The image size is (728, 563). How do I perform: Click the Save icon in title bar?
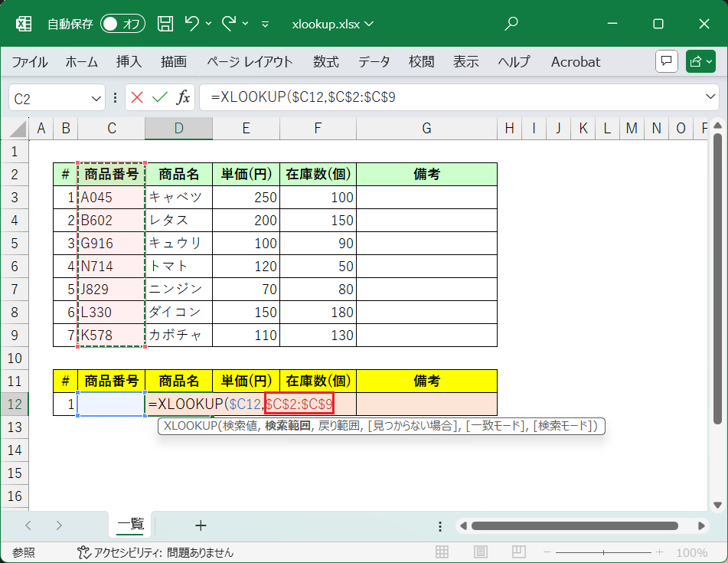coord(165,24)
